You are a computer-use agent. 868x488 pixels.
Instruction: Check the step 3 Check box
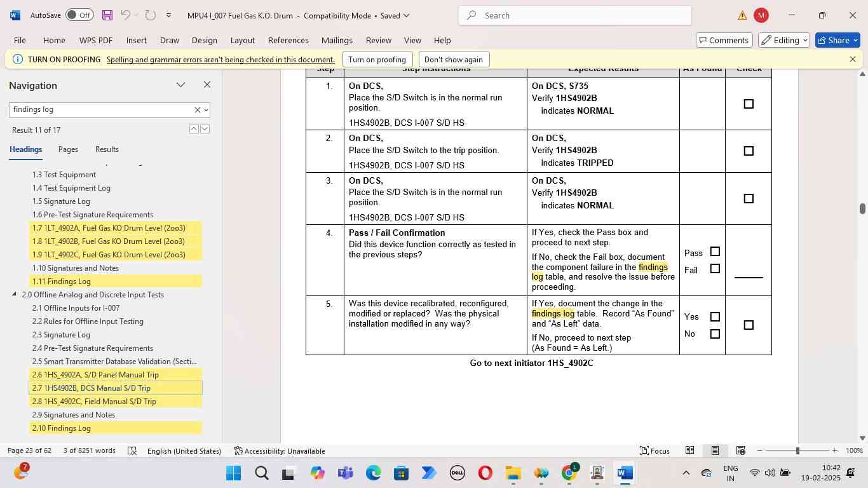click(x=749, y=199)
